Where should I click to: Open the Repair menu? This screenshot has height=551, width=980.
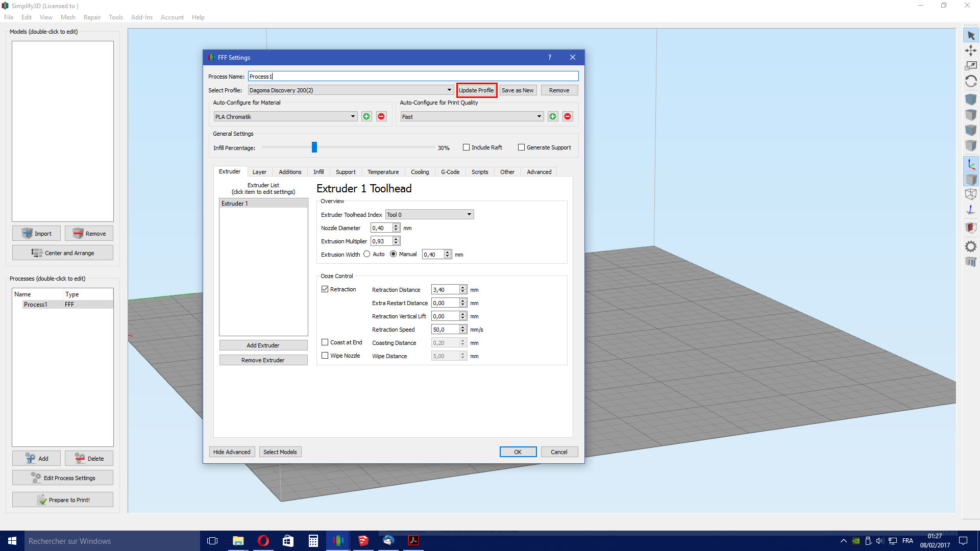[92, 17]
